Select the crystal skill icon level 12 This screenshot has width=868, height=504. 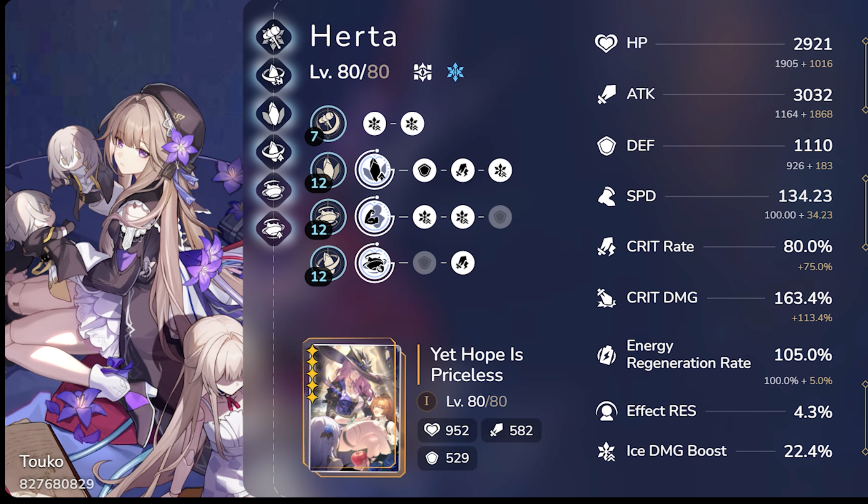pyautogui.click(x=328, y=171)
